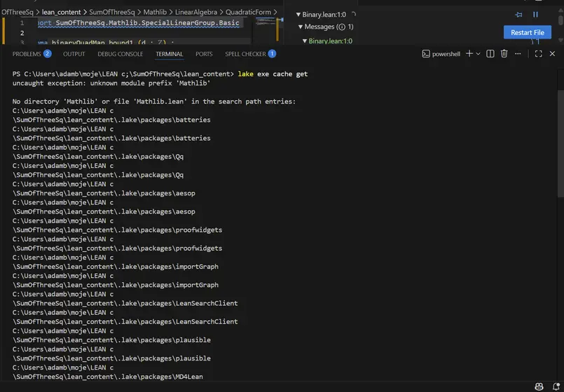
Task: Switch to the Output tab
Action: [x=74, y=54]
